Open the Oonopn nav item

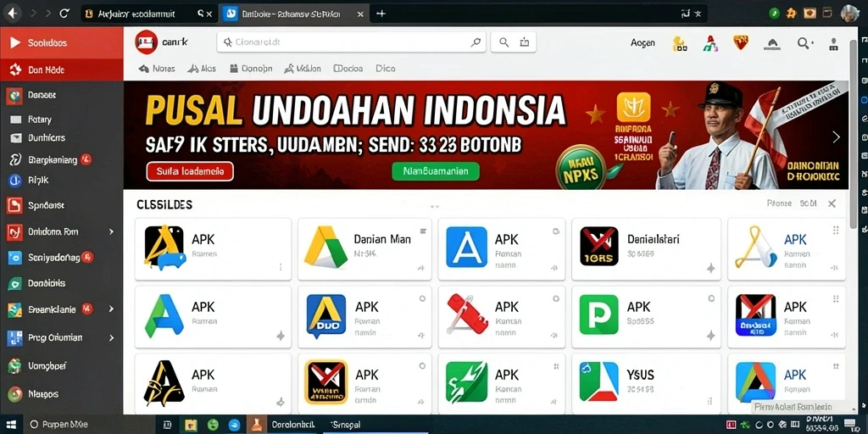click(250, 69)
